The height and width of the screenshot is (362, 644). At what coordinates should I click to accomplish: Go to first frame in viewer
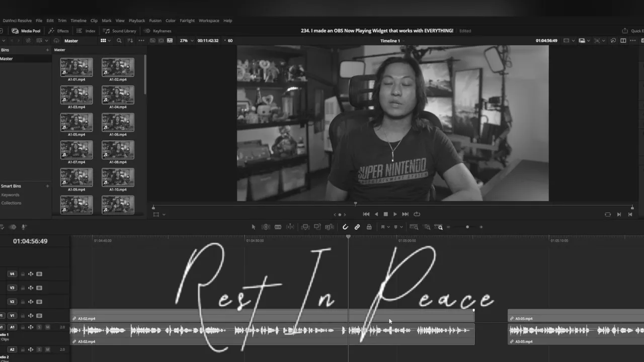[x=366, y=214]
